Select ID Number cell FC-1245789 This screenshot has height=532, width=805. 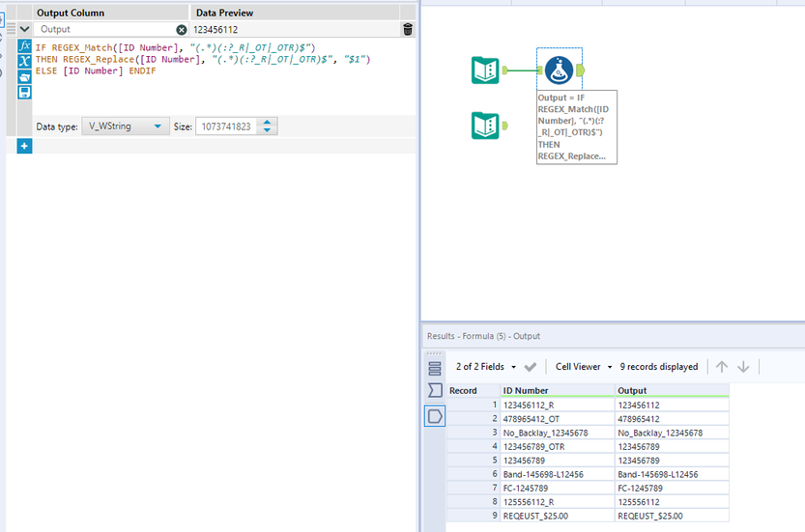tap(558, 488)
